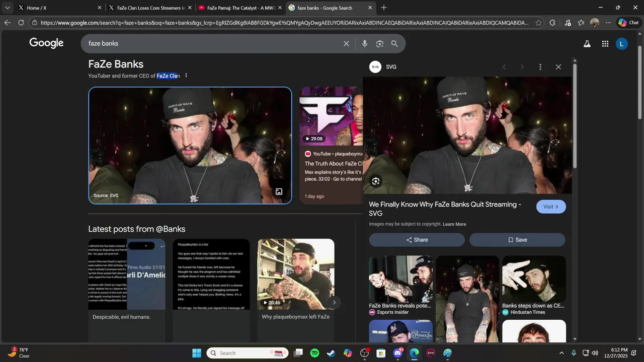The image size is (644, 362).
Task: Open PlaqueBoyMax is a liar text post
Action: coord(211,274)
